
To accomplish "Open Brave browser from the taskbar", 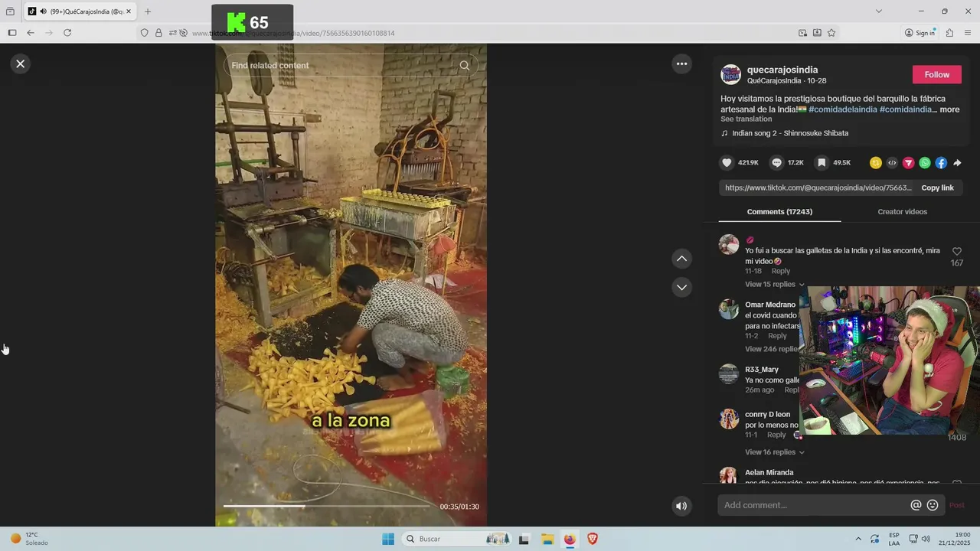I will [593, 540].
